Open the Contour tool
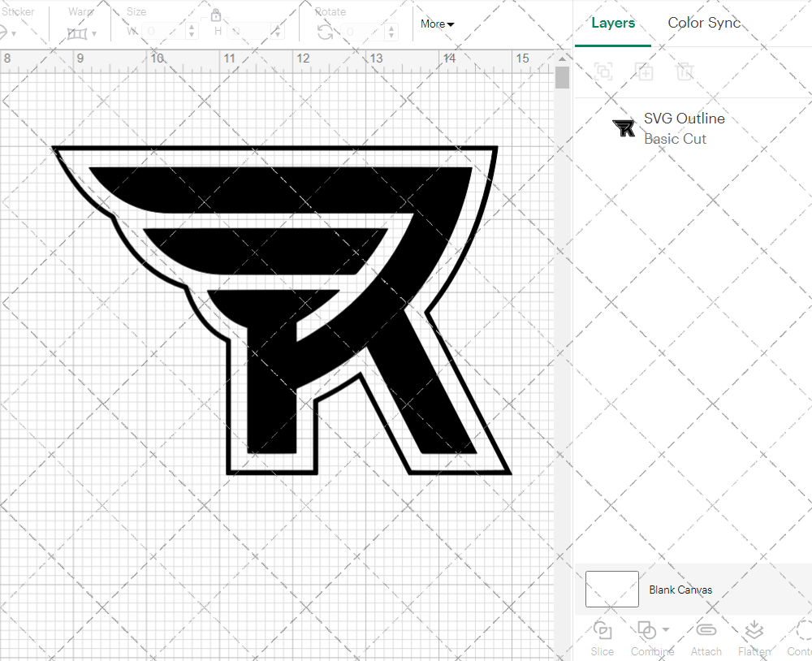812x661 pixels. [802, 637]
